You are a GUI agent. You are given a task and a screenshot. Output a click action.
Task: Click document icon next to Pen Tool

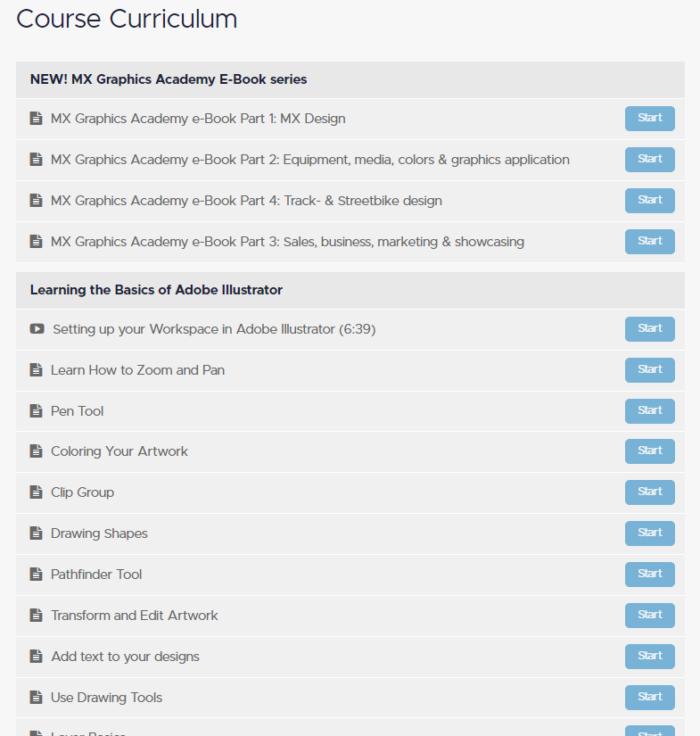click(x=37, y=411)
